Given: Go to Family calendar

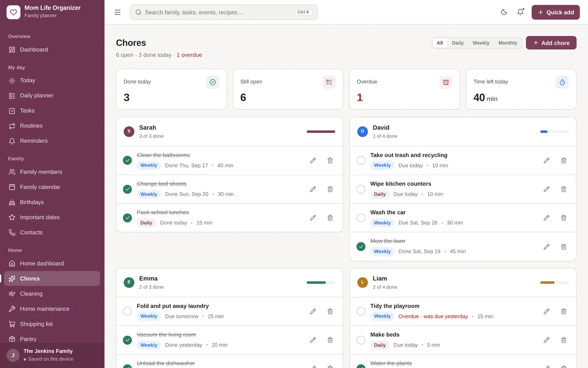Looking at the screenshot, I should click(52, 187).
